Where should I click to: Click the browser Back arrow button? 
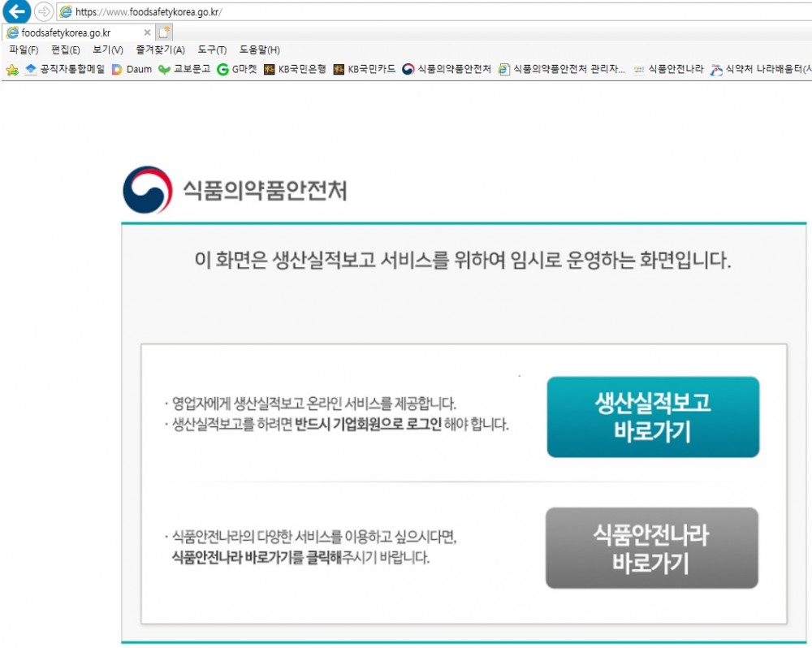click(x=16, y=11)
